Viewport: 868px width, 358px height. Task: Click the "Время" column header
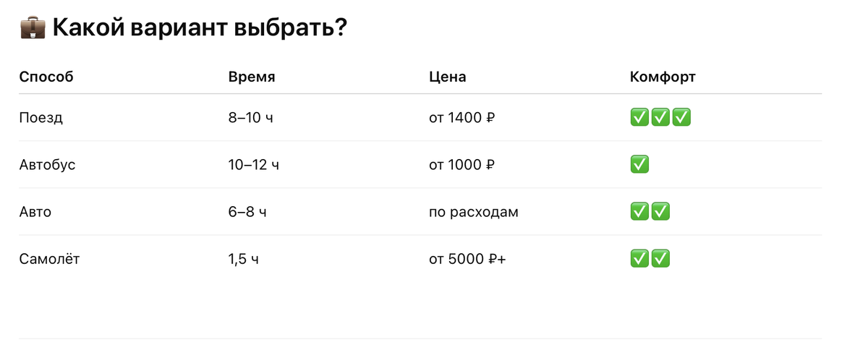point(252,77)
